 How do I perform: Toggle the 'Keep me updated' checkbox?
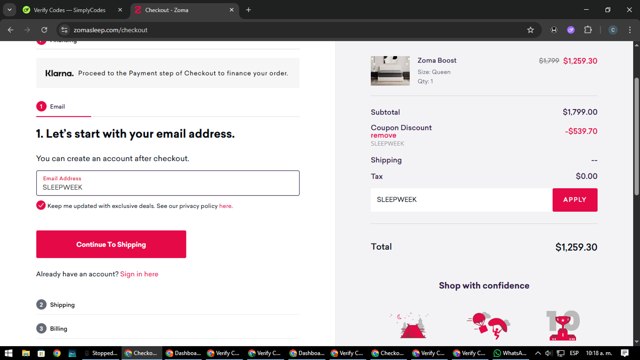point(41,205)
